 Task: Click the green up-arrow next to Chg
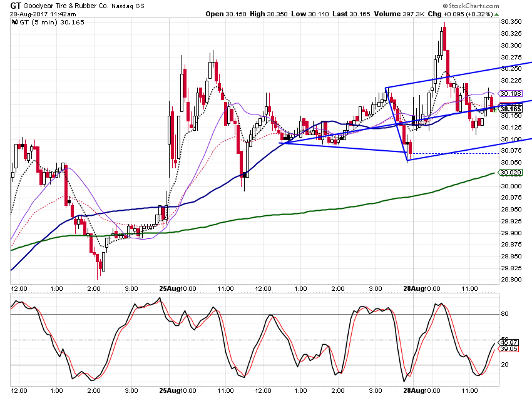tap(497, 14)
